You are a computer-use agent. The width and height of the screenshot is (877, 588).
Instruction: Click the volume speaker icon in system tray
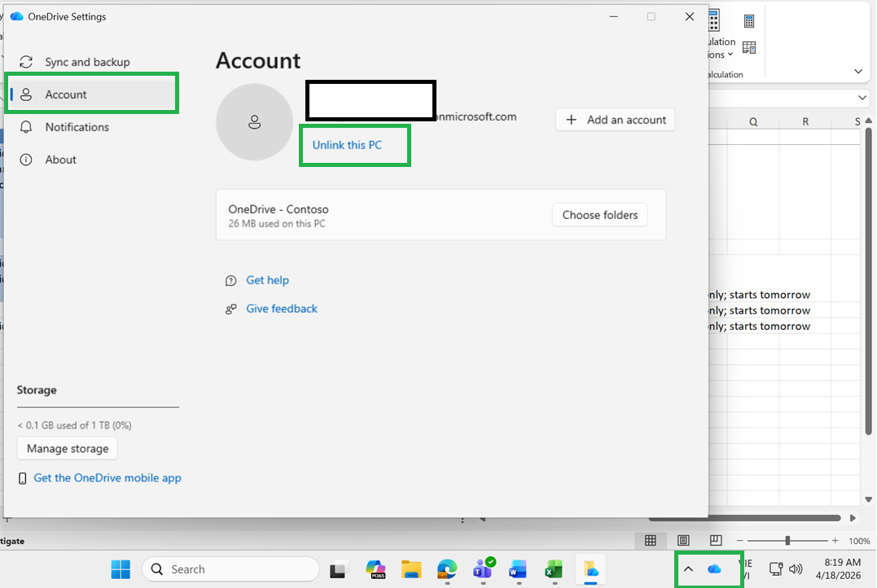tap(796, 569)
